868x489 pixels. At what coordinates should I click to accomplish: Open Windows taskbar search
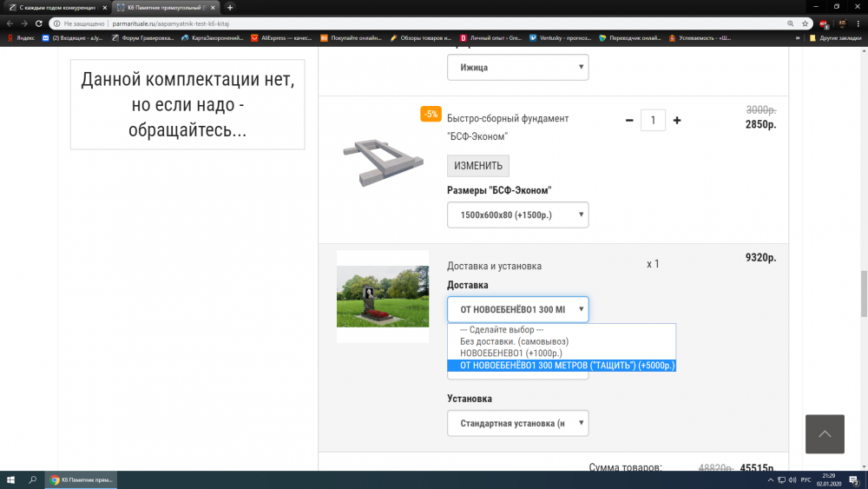click(33, 479)
